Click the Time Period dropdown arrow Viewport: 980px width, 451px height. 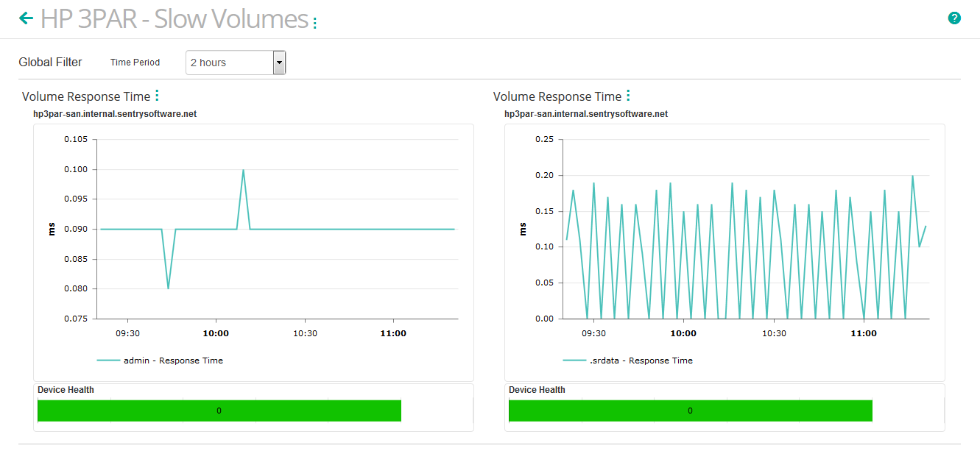(279, 63)
